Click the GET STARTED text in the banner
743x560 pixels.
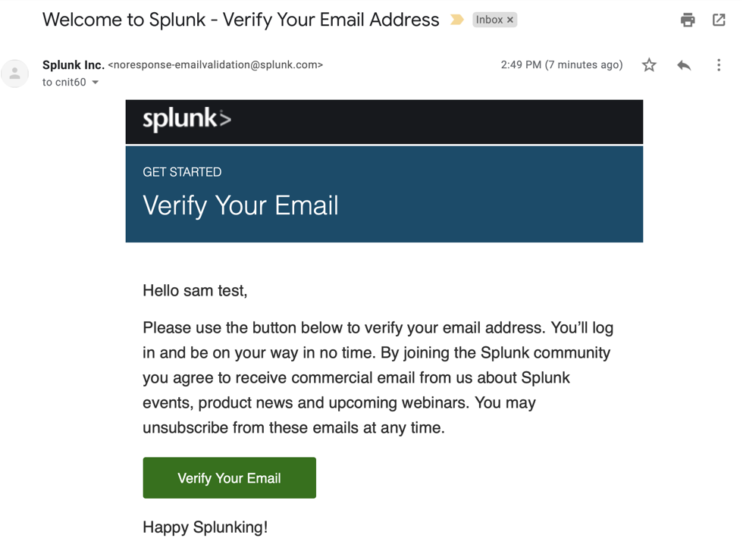point(182,172)
